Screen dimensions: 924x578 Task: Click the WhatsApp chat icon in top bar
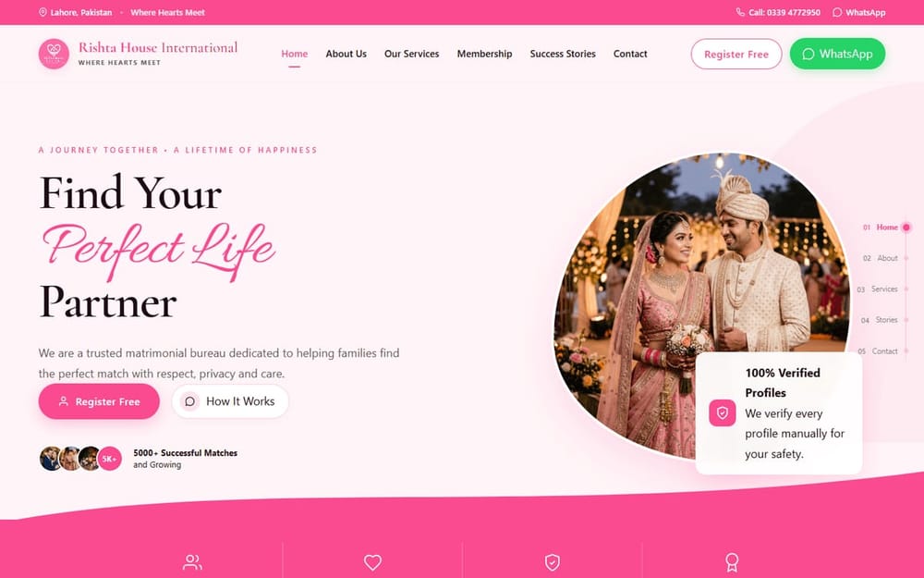(x=837, y=12)
